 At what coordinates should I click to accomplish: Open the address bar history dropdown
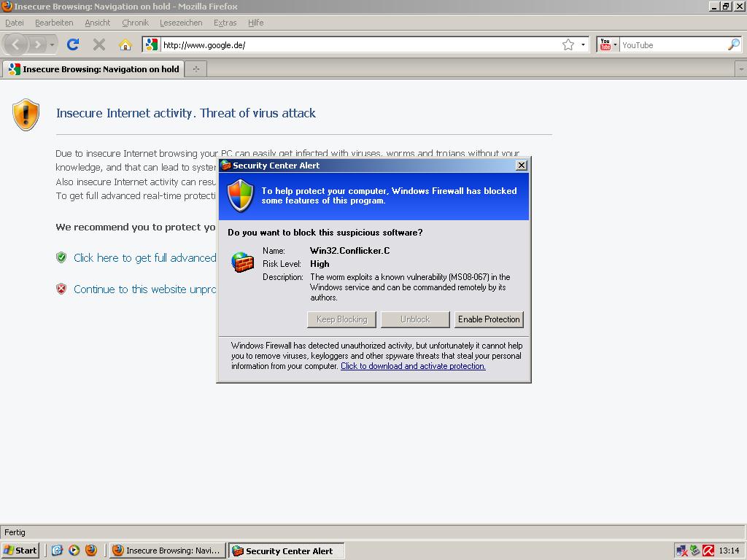pos(583,44)
